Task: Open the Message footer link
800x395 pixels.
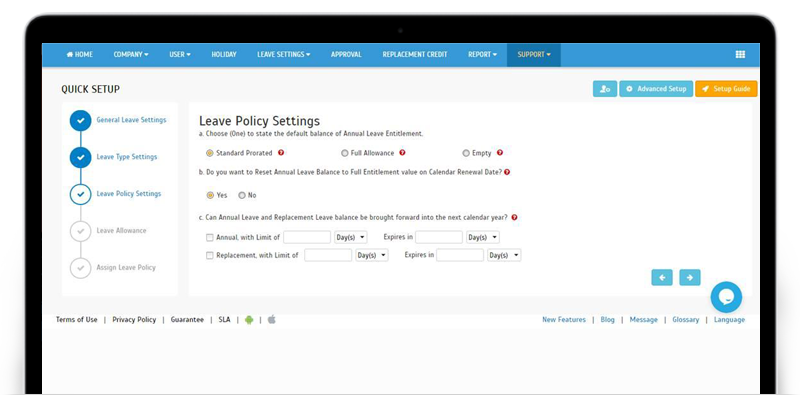Action: pyautogui.click(x=643, y=319)
